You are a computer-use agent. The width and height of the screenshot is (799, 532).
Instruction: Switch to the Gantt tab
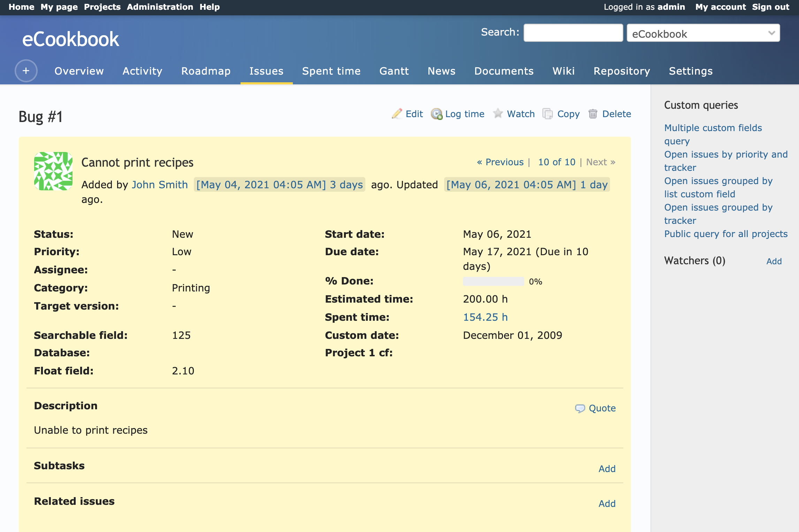coord(394,71)
